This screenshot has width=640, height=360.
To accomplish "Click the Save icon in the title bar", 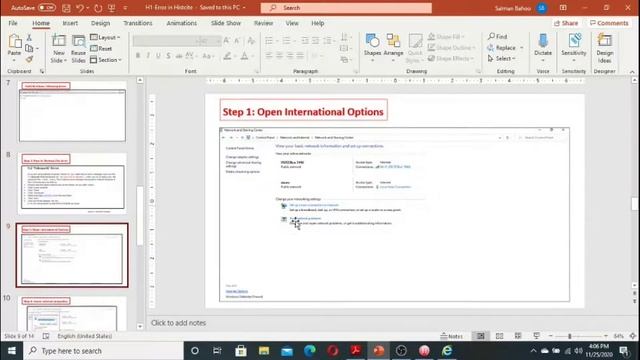I will pos(66,8).
